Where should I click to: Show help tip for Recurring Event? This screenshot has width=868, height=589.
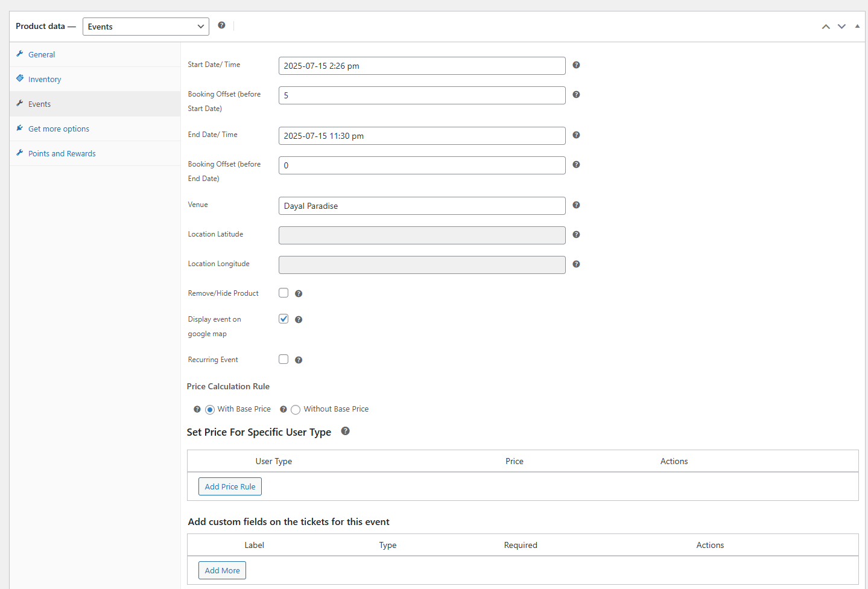point(299,360)
